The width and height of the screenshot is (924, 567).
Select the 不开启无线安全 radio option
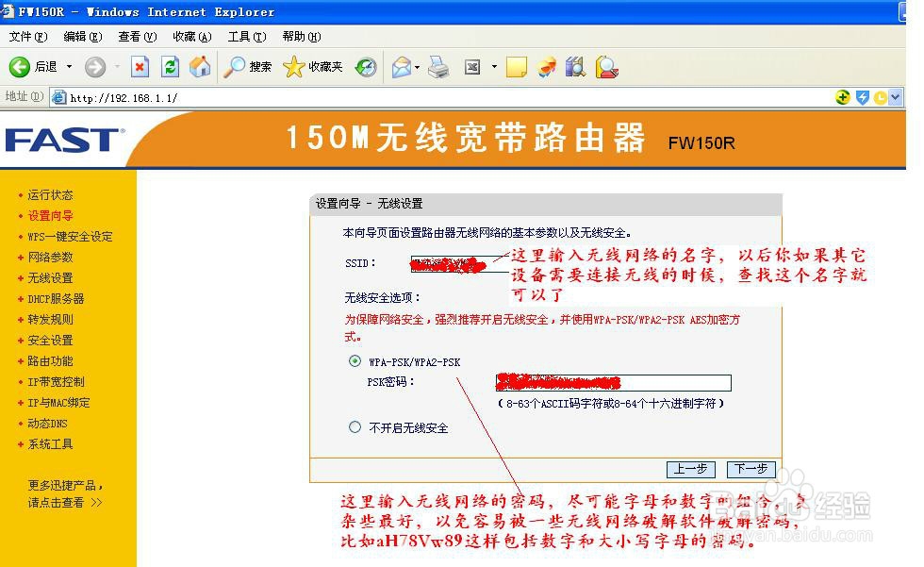click(x=355, y=426)
